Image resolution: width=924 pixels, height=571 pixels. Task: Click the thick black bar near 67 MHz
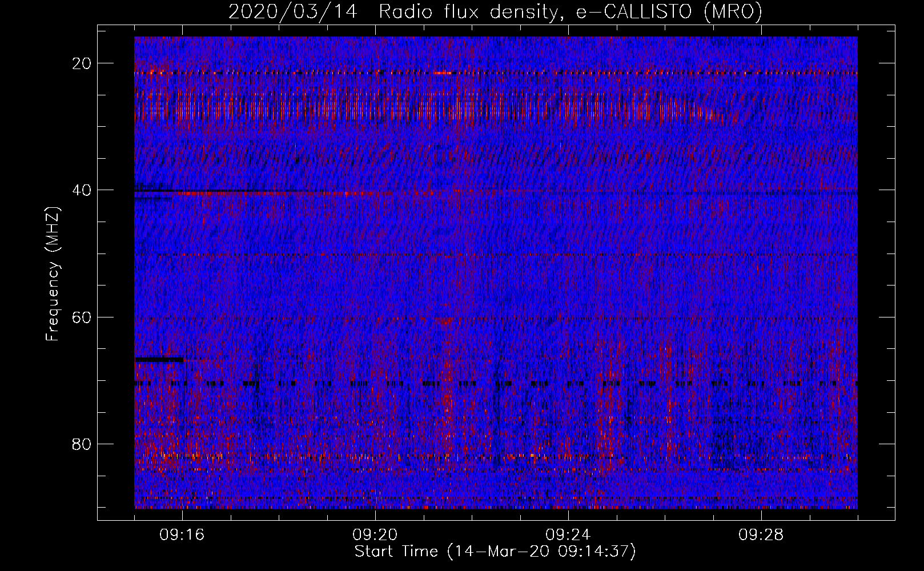(159, 360)
